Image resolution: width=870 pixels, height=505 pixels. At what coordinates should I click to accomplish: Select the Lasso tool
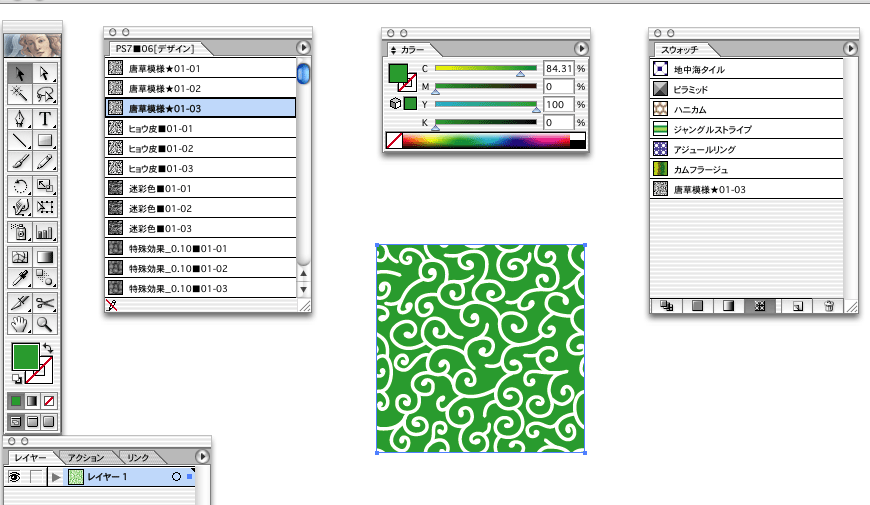[x=44, y=94]
